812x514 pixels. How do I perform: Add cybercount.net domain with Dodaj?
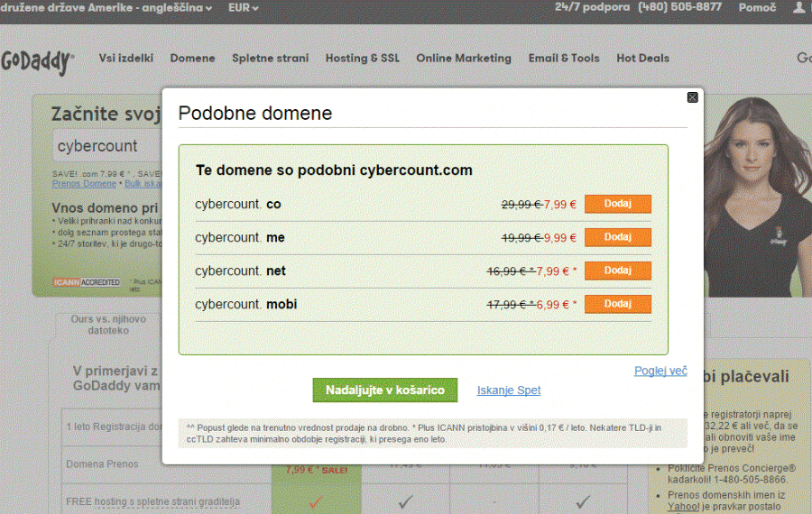pyautogui.click(x=617, y=271)
